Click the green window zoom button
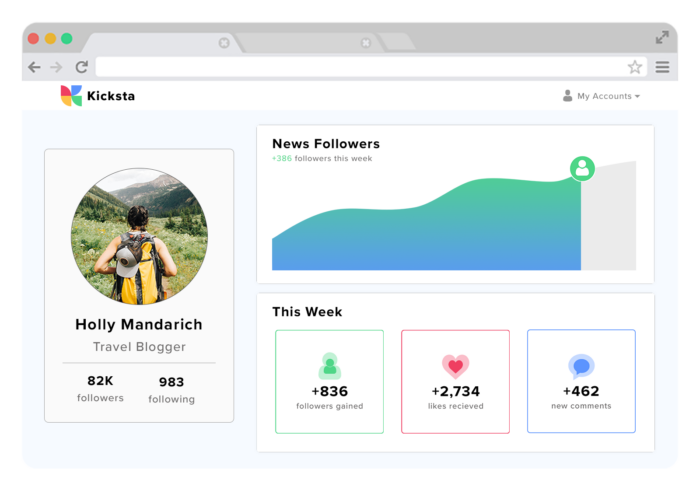 (67, 38)
